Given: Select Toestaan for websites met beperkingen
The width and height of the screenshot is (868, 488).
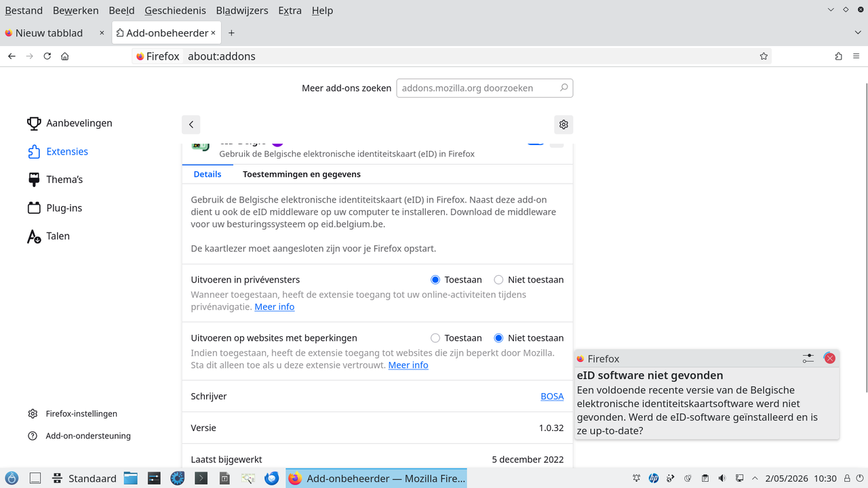Looking at the screenshot, I should coord(435,338).
